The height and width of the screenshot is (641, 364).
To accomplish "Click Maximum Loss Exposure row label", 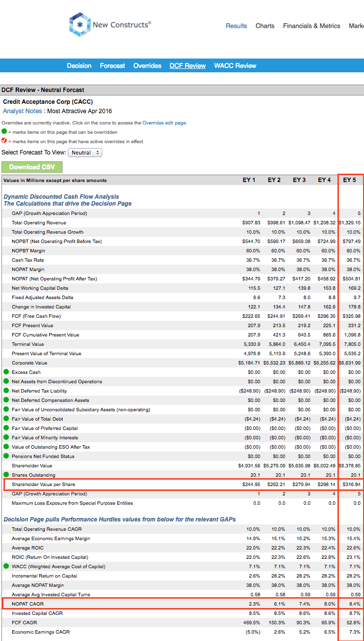I will [72, 503].
